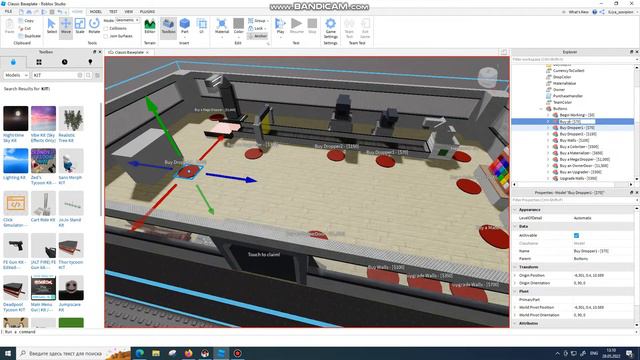Select the FE Gun Kit thumbnail

pos(16,245)
